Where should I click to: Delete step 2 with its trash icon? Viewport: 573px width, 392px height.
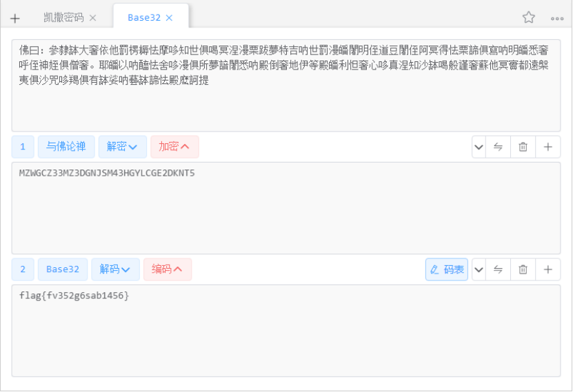523,269
